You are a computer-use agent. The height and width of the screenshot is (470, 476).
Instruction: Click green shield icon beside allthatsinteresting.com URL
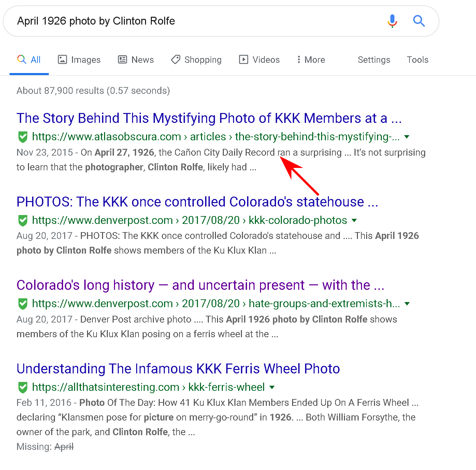[23, 387]
